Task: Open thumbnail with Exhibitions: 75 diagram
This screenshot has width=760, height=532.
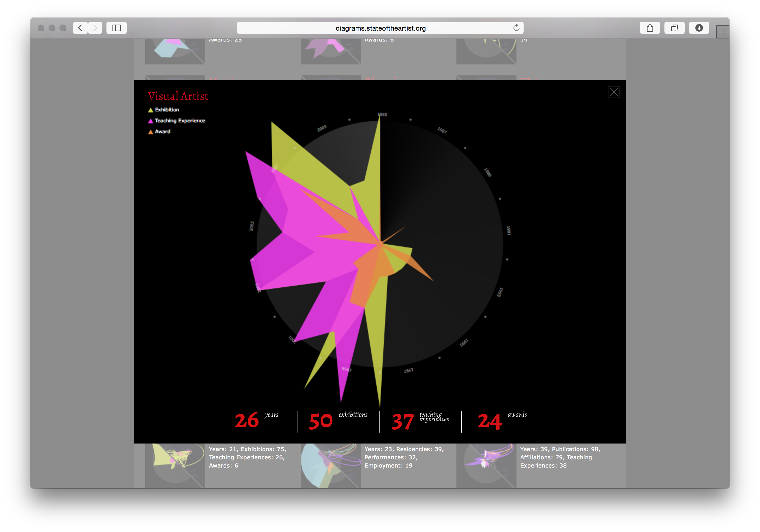Action: (x=175, y=465)
